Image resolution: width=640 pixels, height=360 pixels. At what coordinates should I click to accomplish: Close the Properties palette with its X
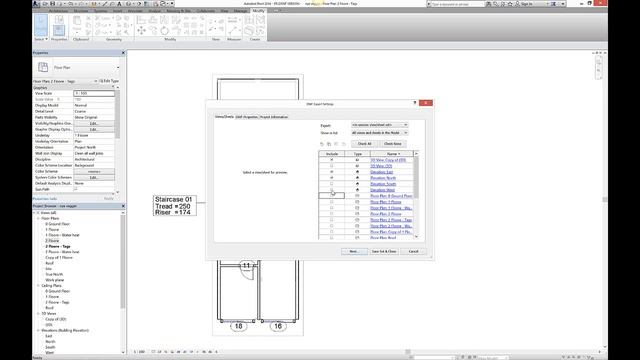tap(123, 53)
